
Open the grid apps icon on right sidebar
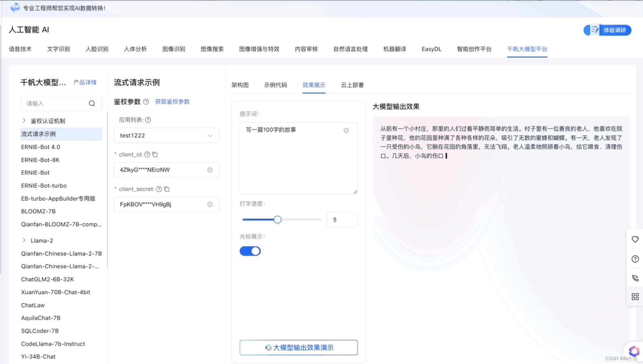635,297
